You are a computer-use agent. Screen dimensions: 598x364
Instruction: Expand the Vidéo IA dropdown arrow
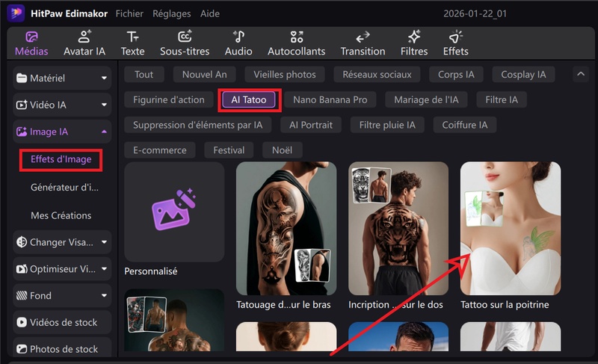pos(104,105)
